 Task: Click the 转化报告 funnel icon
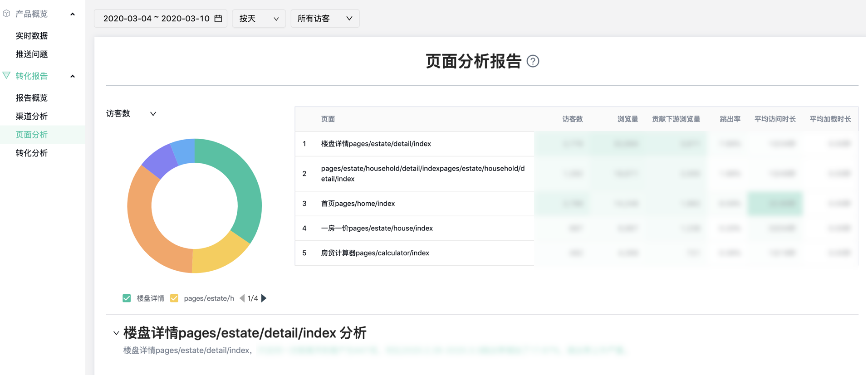click(7, 75)
